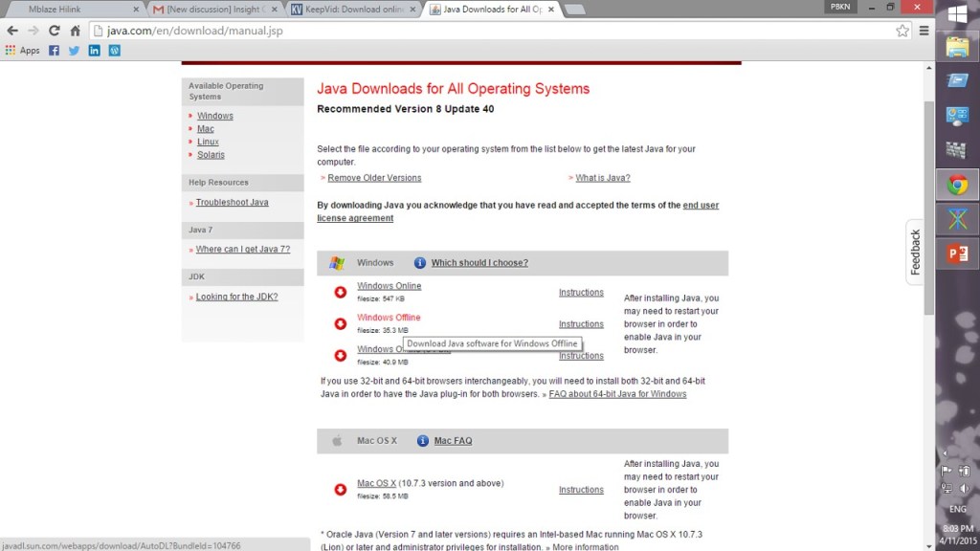Click the WordPress bookmark icon
The width and height of the screenshot is (980, 551).
point(114,50)
